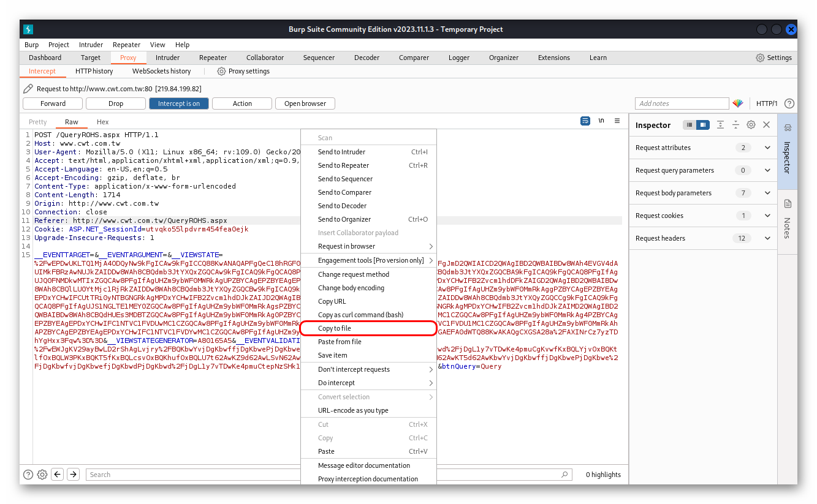The height and width of the screenshot is (504, 817).
Task: Open the Repeater top tab
Action: tap(213, 58)
